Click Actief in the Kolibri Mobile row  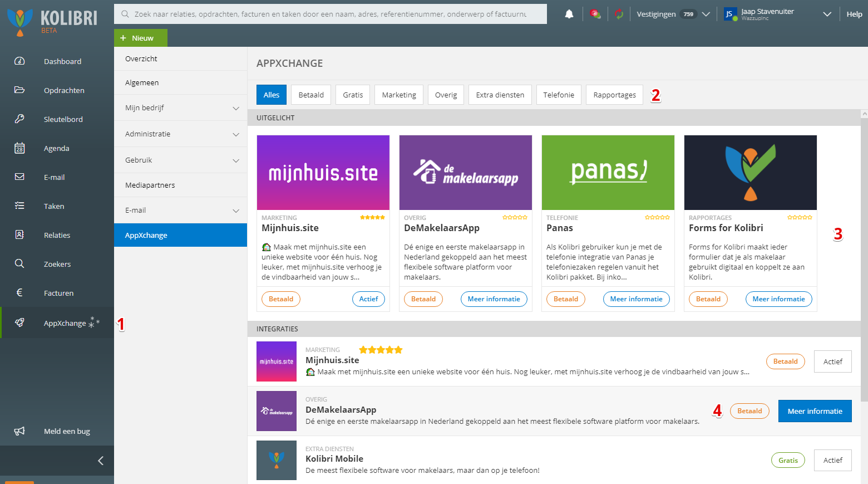[x=833, y=460]
